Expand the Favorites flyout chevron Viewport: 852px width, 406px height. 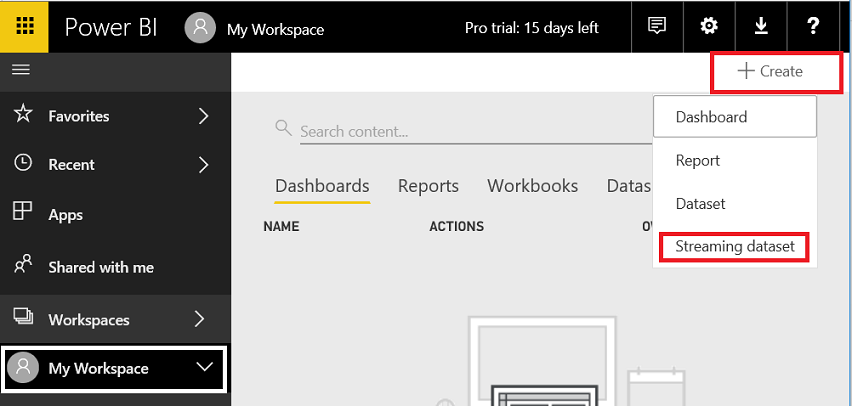click(203, 116)
